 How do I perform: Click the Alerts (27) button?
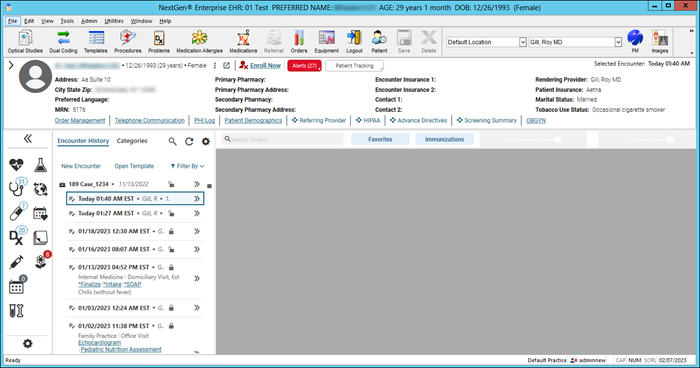click(304, 66)
